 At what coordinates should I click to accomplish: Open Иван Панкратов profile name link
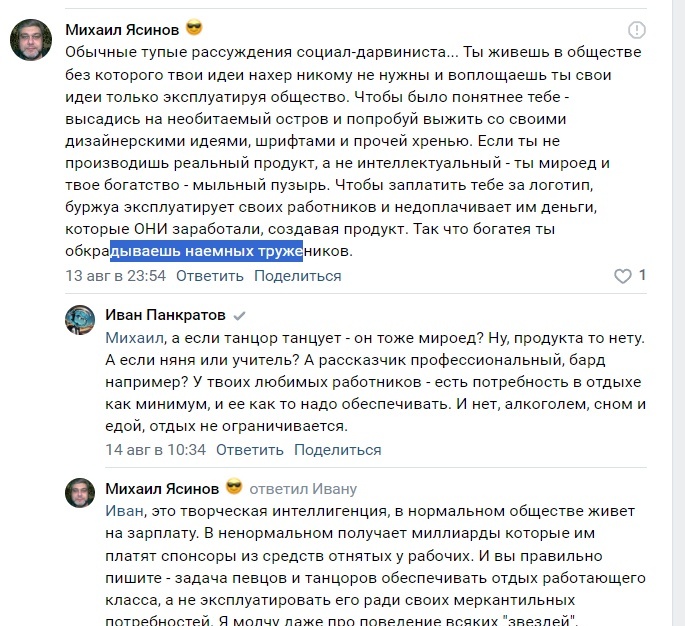166,315
